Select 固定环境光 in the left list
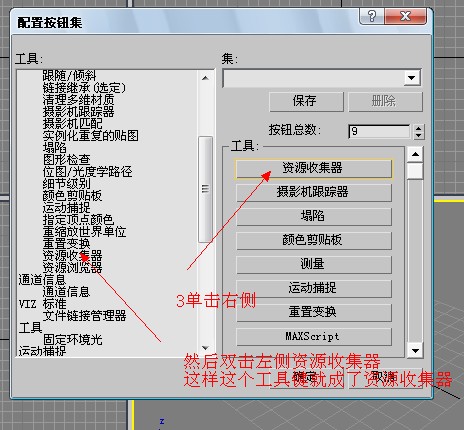This screenshot has width=464, height=430. 72,339
